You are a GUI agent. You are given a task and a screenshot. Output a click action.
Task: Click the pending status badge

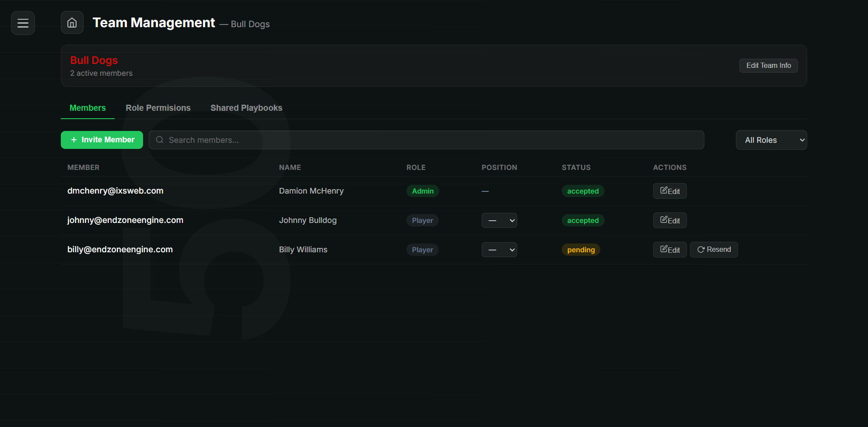tap(581, 250)
